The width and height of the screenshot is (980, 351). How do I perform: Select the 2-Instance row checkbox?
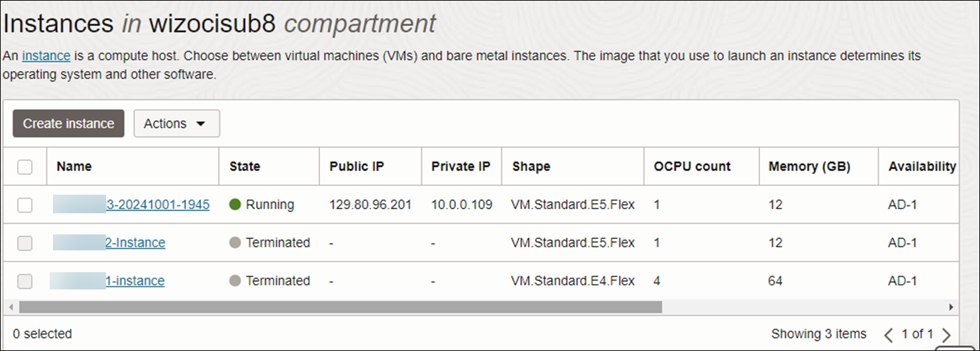coord(25,243)
